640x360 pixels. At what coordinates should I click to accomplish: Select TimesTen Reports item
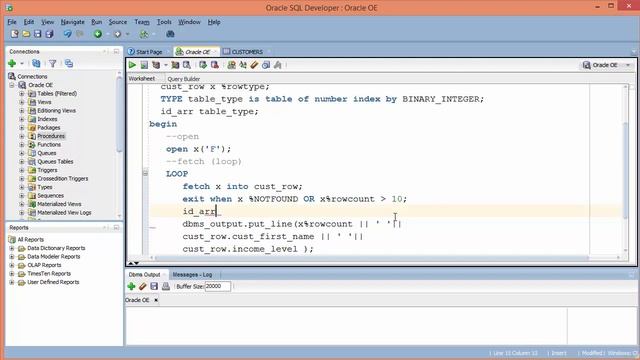(x=49, y=273)
